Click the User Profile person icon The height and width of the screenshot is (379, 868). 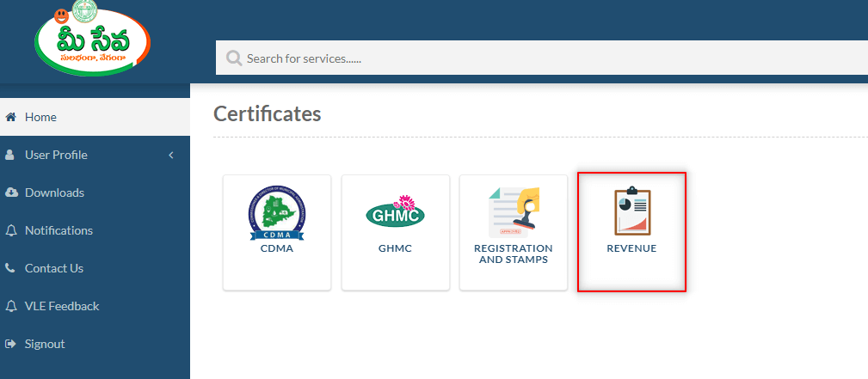pos(10,155)
